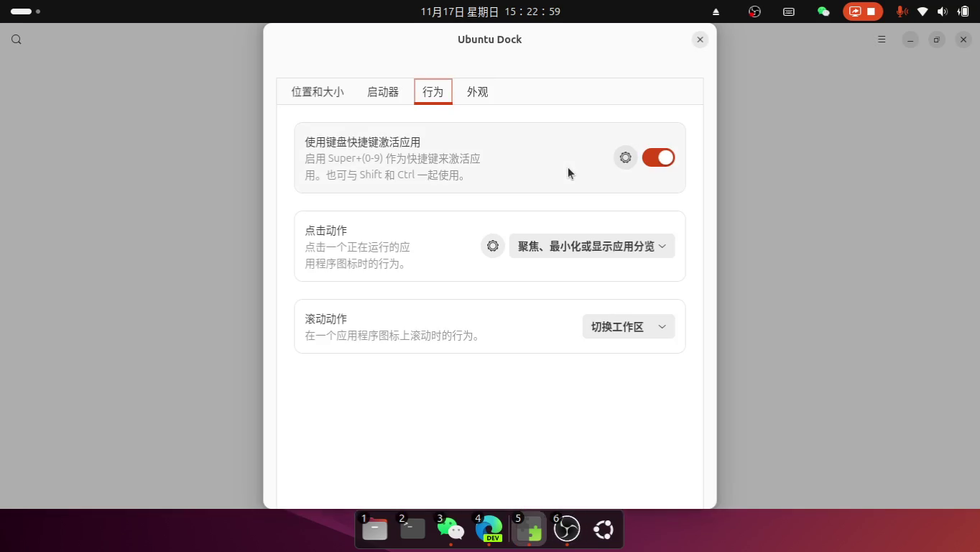Image resolution: width=980 pixels, height=552 pixels.
Task: Select the 行为 tab
Action: [433, 92]
